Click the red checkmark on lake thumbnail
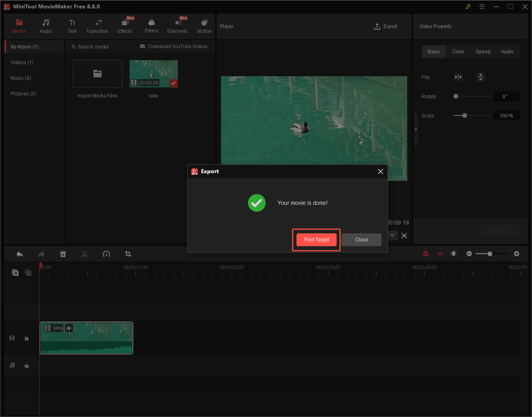This screenshot has height=417, width=532. coord(174,83)
